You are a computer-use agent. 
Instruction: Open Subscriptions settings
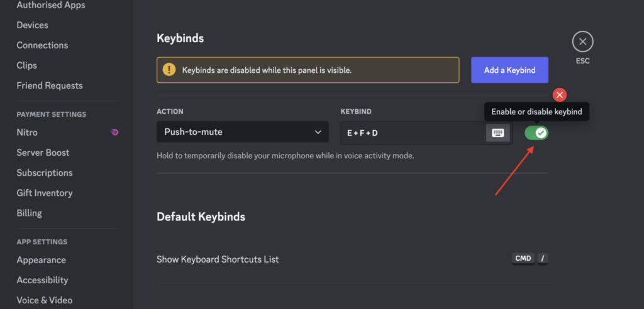tap(45, 172)
